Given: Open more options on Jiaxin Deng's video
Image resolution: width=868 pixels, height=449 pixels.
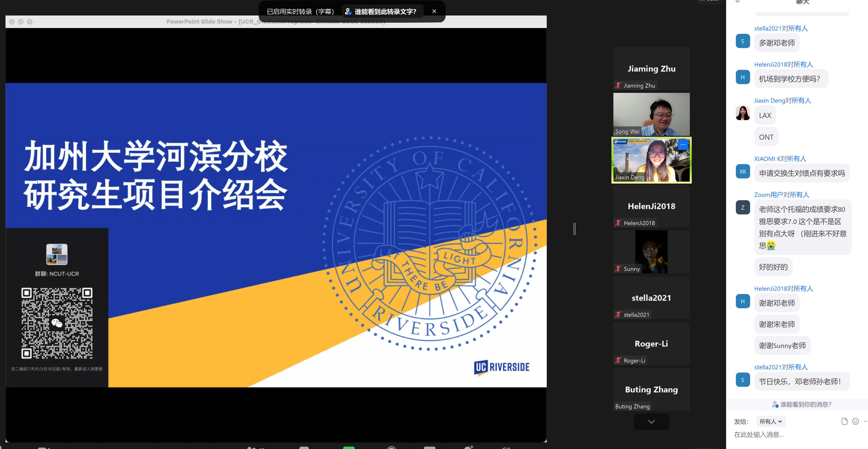Looking at the screenshot, I should pos(683,145).
